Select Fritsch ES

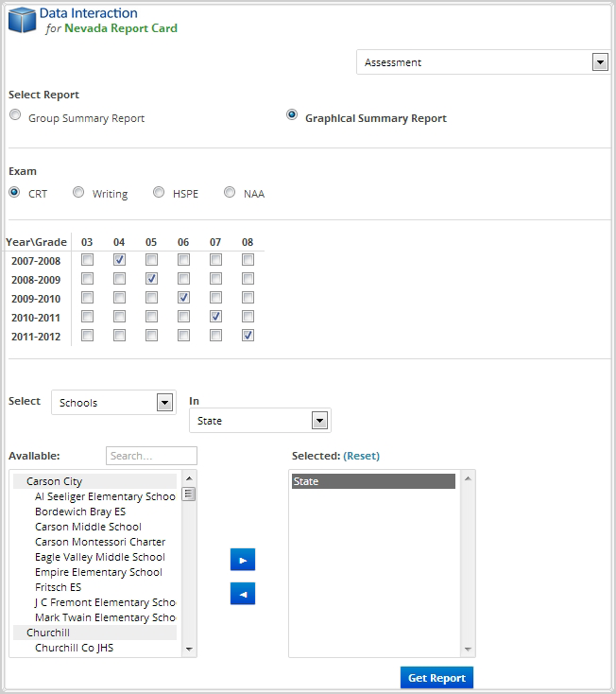point(59,587)
